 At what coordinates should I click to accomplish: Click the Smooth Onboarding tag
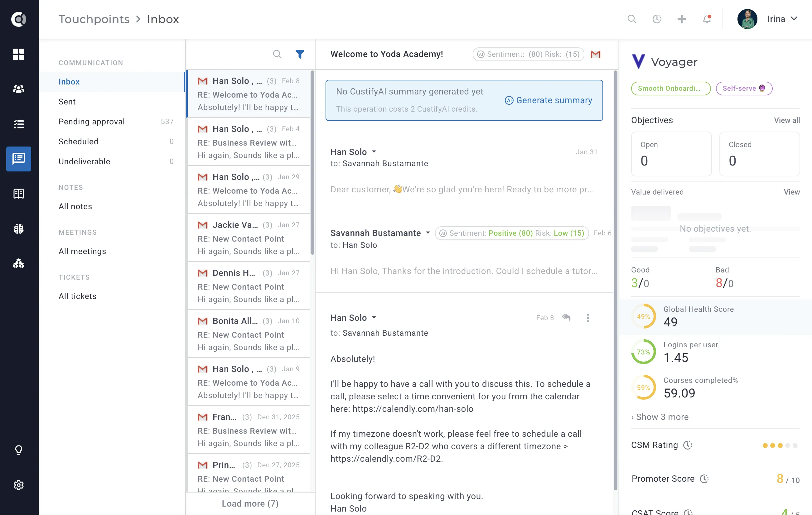point(671,88)
